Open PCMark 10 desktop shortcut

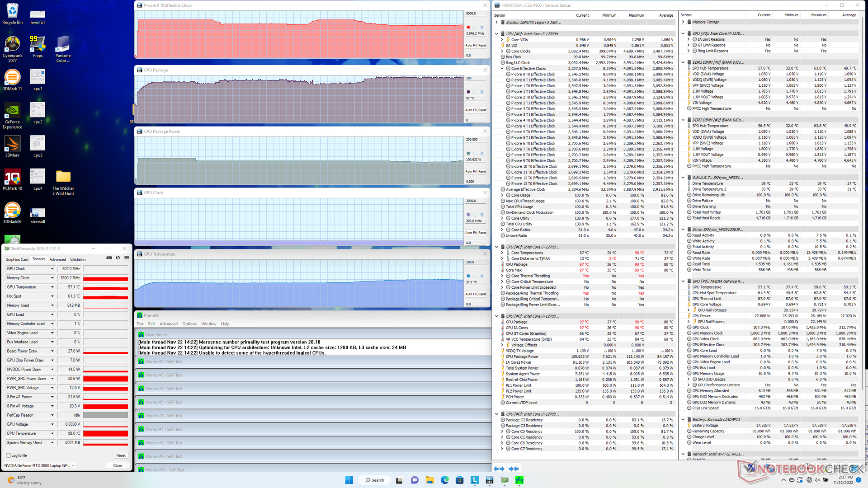(x=12, y=179)
